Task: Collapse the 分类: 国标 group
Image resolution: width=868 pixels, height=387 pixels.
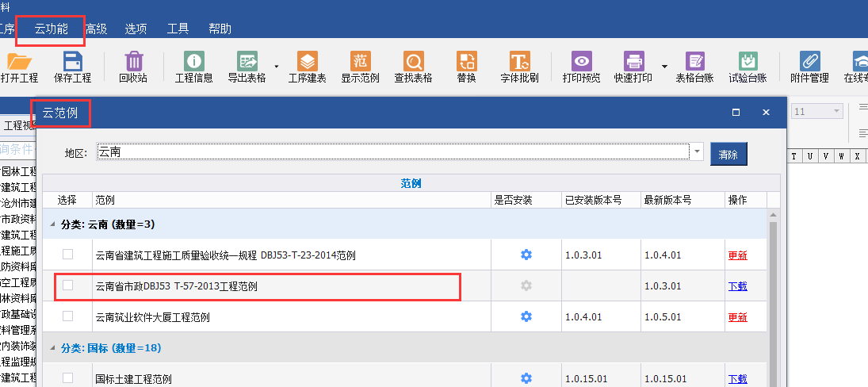Action: (53, 348)
